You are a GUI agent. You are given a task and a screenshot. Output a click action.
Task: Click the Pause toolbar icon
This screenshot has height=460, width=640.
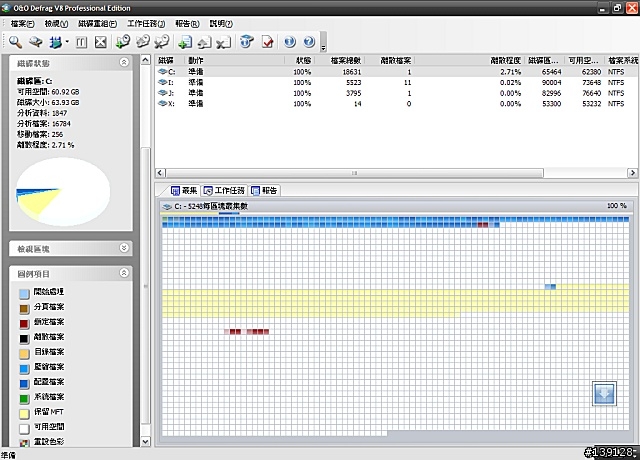coord(82,42)
